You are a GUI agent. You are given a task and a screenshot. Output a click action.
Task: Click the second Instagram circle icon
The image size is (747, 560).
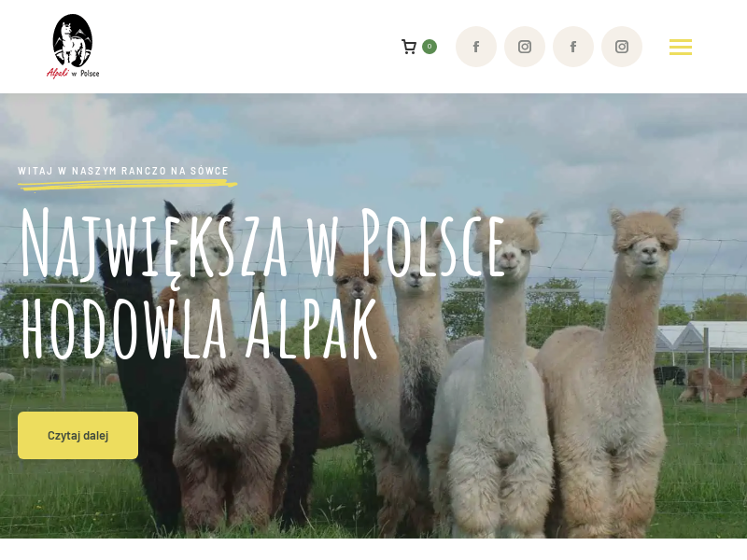click(x=622, y=47)
